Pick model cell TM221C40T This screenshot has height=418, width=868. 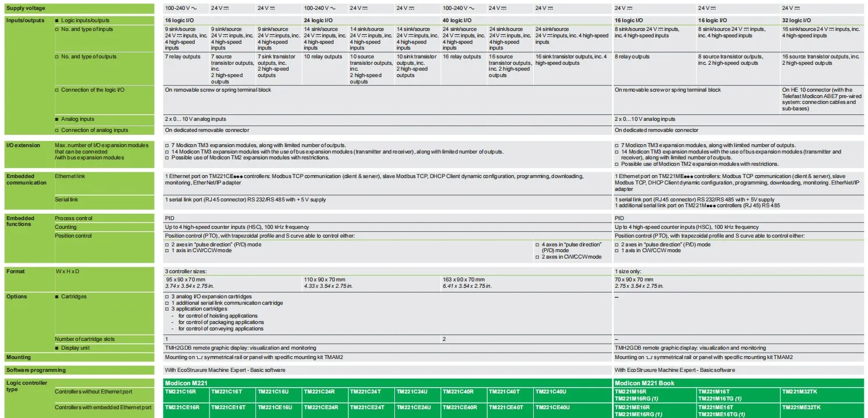pyautogui.click(x=504, y=392)
